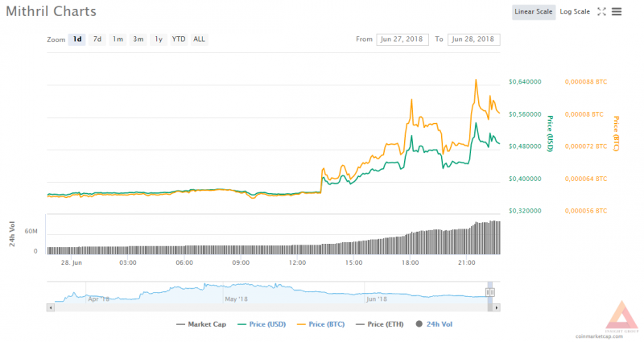This screenshot has width=644, height=342.
Task: Grab the navigator range handle
Action: click(490, 292)
